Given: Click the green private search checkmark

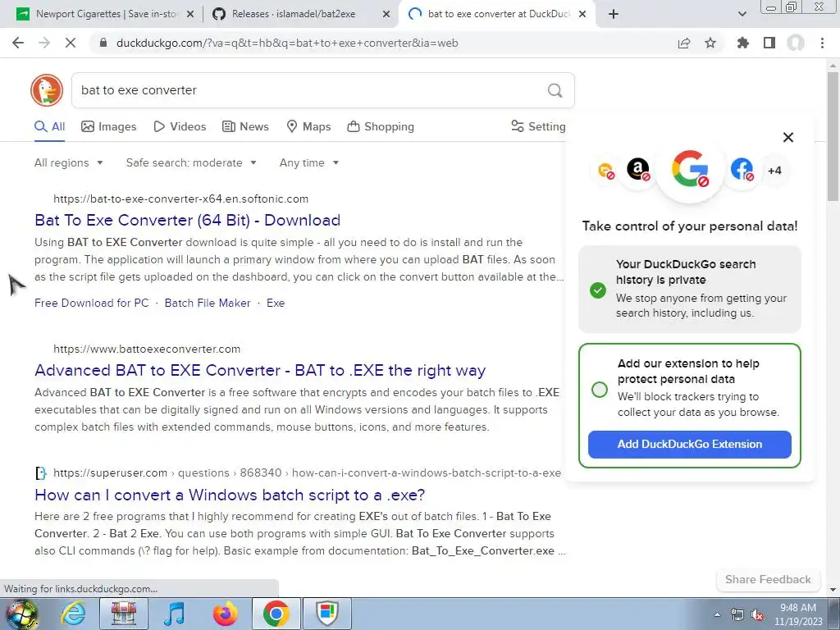Looking at the screenshot, I should 598,290.
